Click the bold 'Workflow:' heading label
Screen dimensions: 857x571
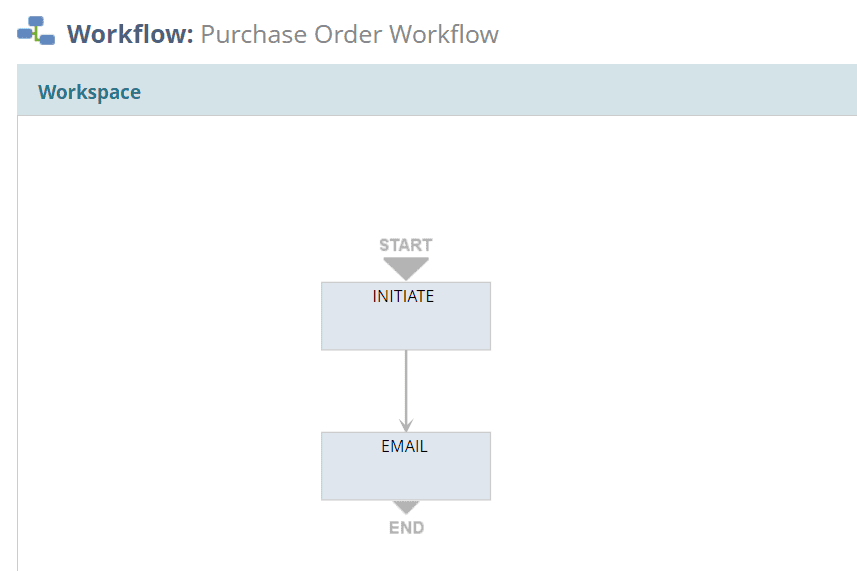(x=130, y=34)
